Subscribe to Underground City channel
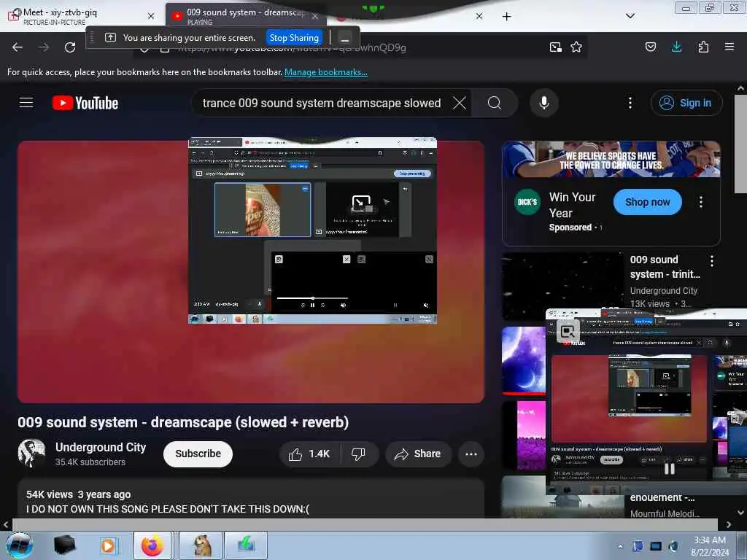 [198, 454]
